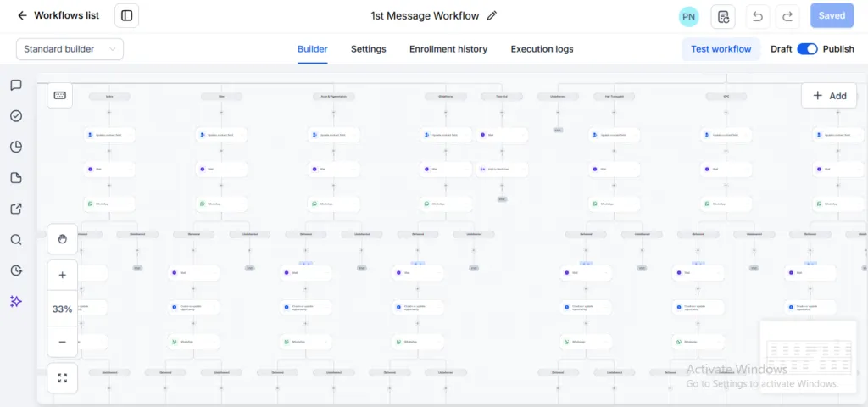The width and height of the screenshot is (868, 407).
Task: Open the Settings tab
Action: 369,48
